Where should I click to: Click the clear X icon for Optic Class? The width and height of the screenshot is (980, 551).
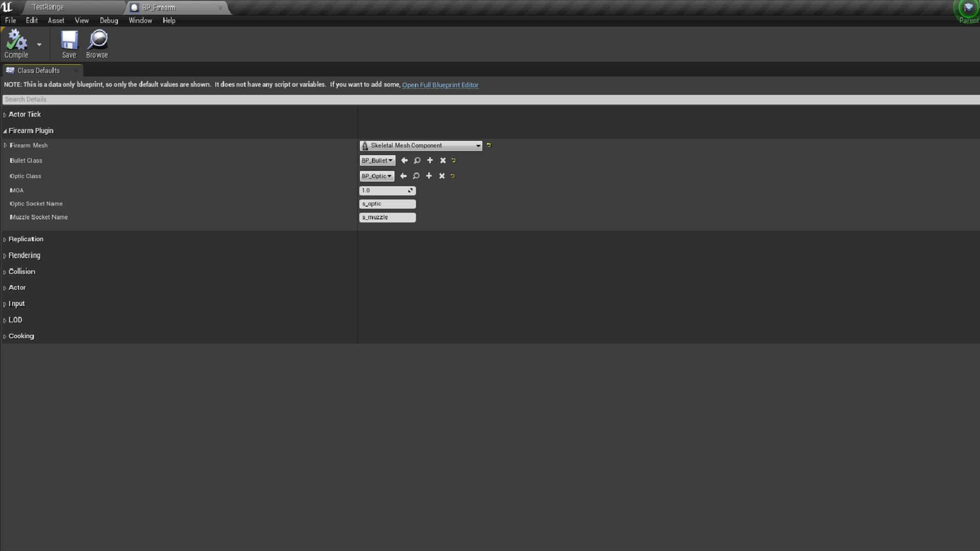coord(442,176)
